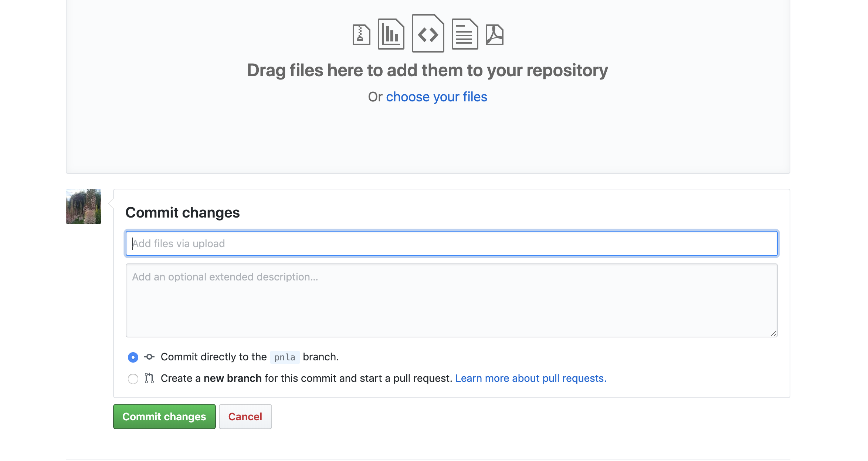Click the red 'Cancel' button
Image resolution: width=868 pixels, height=461 pixels.
[245, 417]
